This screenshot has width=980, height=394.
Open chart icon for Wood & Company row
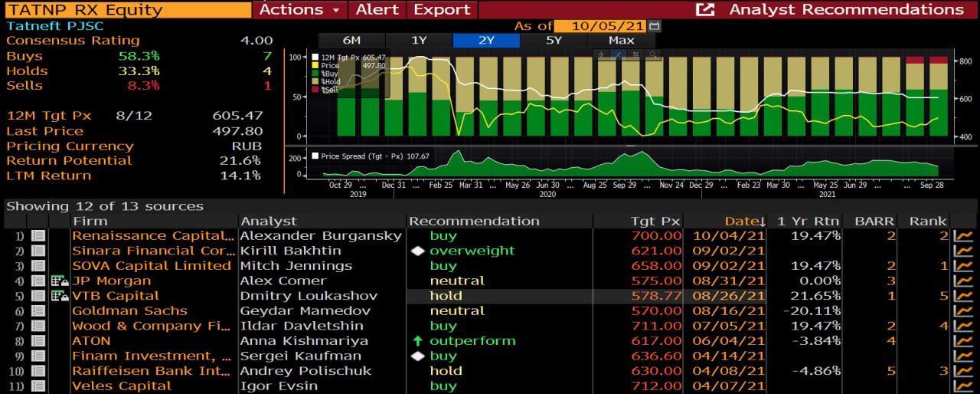[x=963, y=326]
